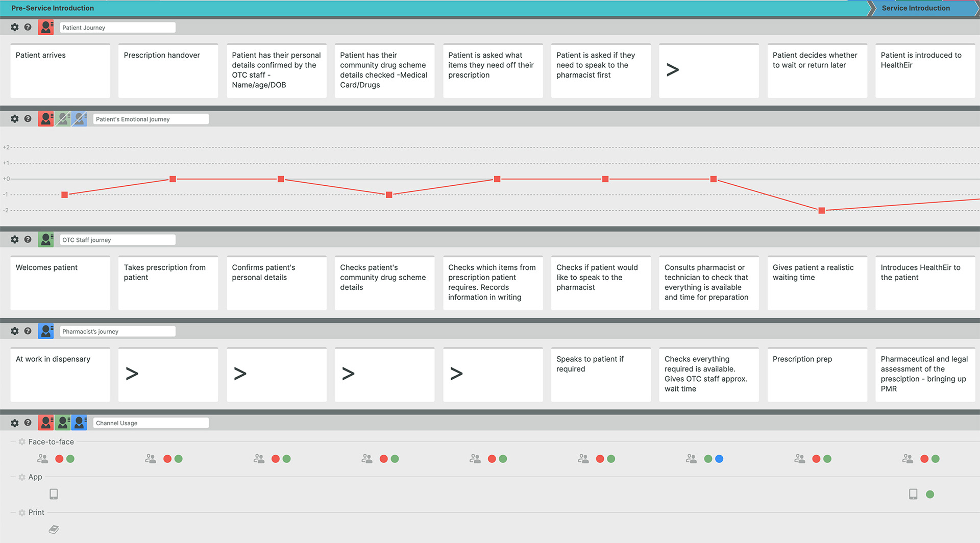
Task: Click gear icon beside Face-to-face channel
Action: point(22,442)
